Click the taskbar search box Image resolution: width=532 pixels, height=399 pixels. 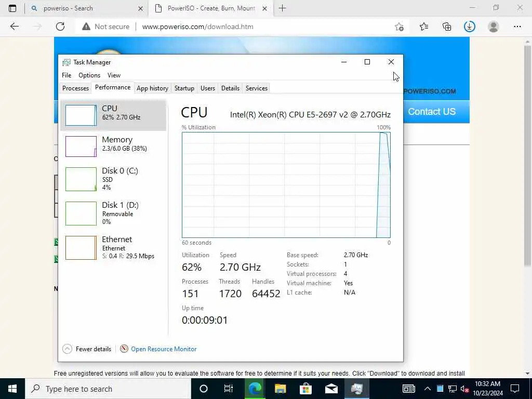108,389
